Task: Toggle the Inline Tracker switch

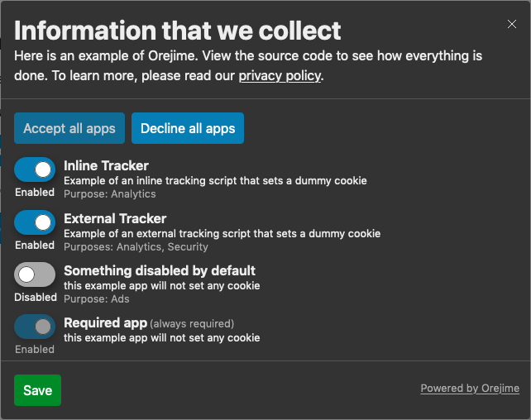Action: 35,169
